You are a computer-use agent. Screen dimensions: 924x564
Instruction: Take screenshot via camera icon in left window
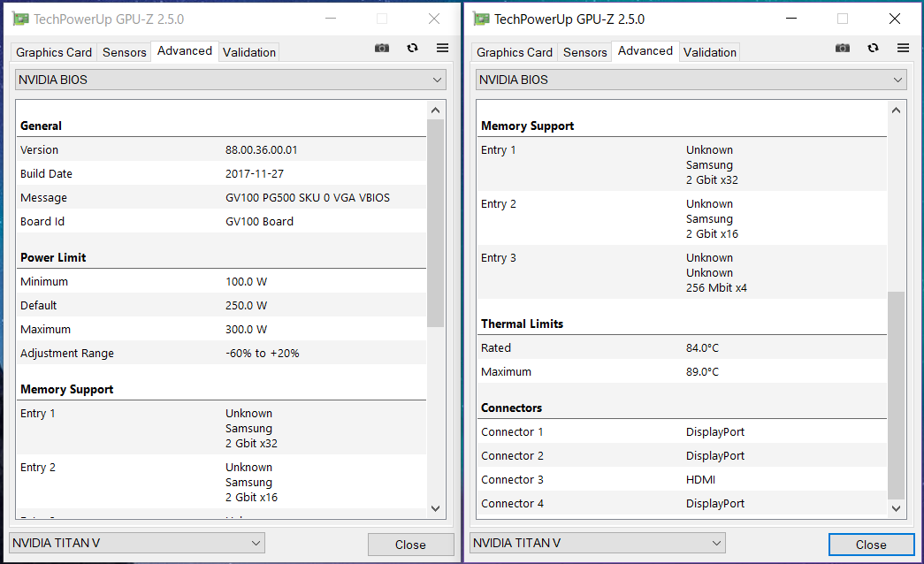click(382, 48)
